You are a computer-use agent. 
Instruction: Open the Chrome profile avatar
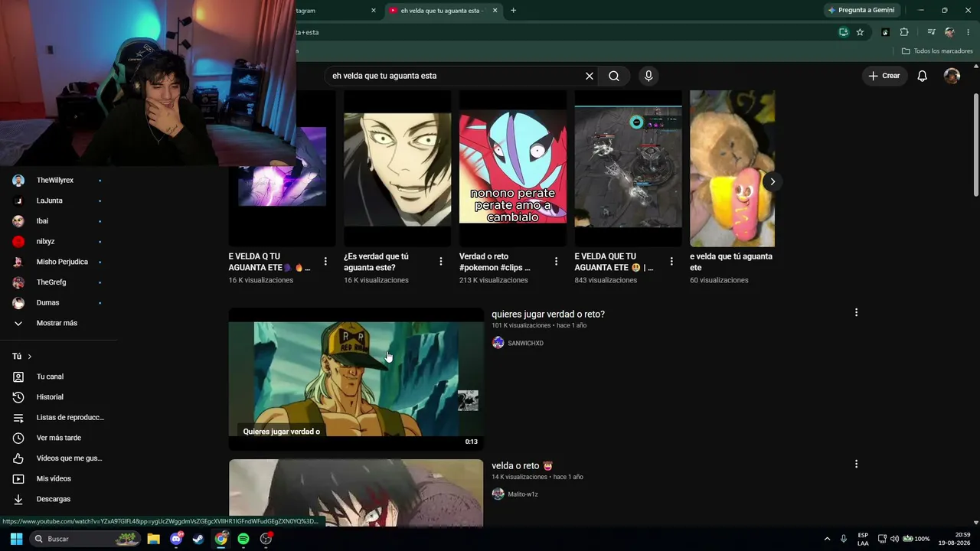click(949, 32)
